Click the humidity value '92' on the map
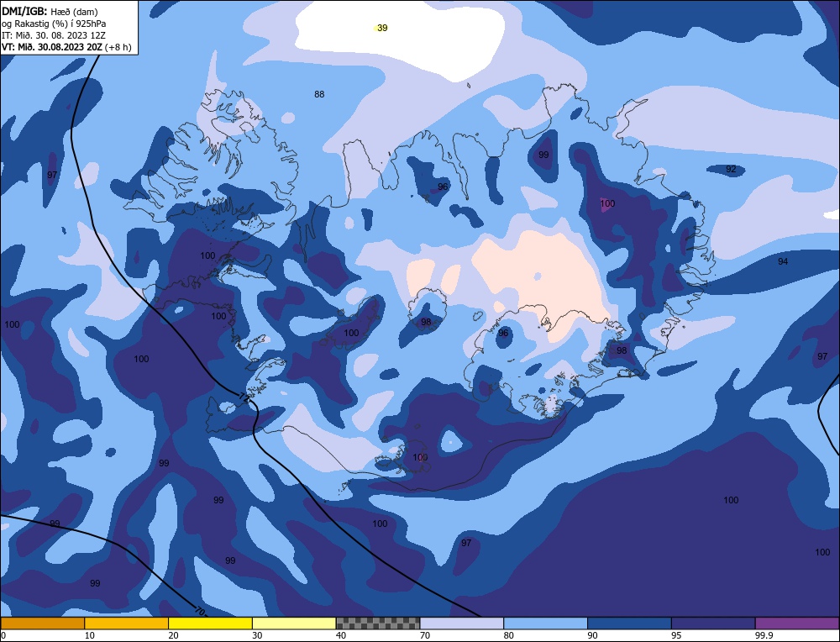The height and width of the screenshot is (642, 840). pos(731,170)
